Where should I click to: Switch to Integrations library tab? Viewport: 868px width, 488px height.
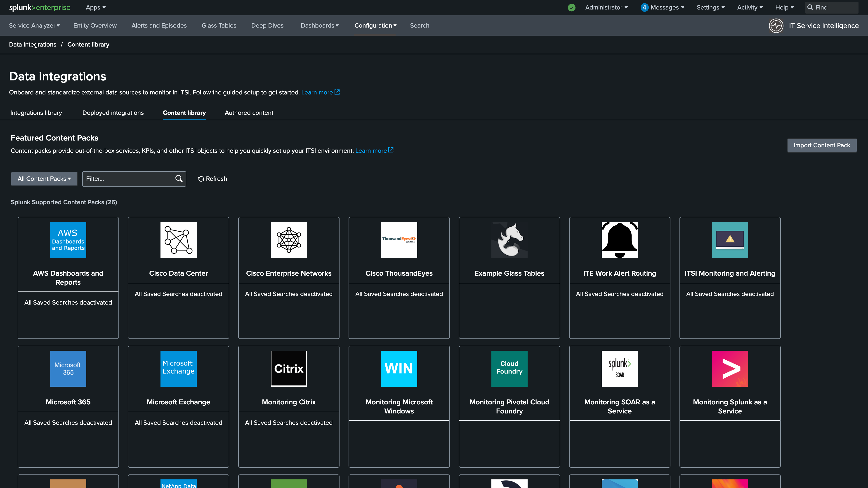pyautogui.click(x=36, y=113)
